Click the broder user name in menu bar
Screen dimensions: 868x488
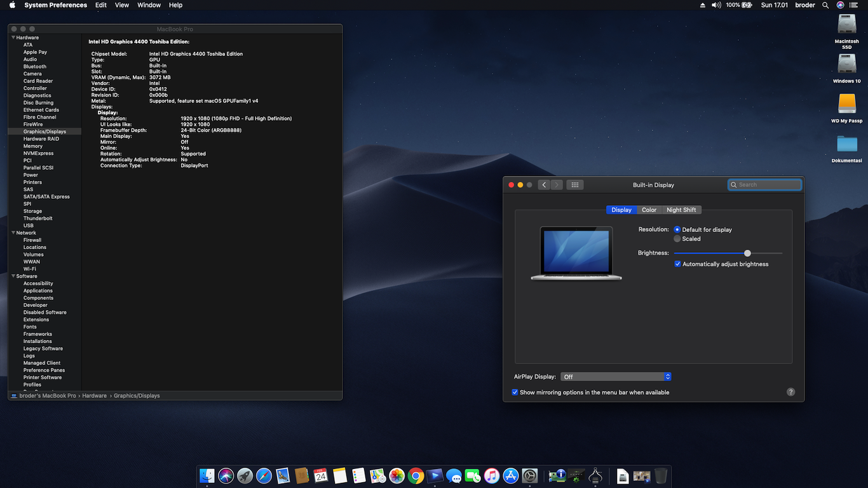pos(805,5)
